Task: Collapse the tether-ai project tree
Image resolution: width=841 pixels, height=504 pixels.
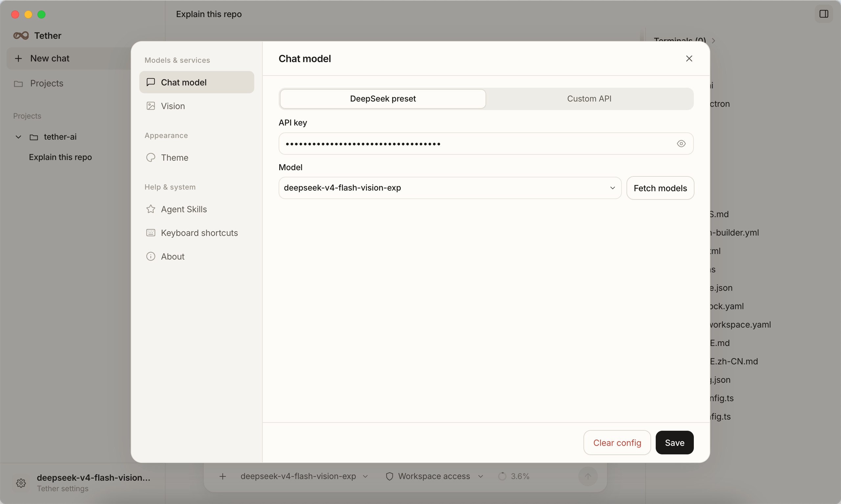Action: point(18,137)
